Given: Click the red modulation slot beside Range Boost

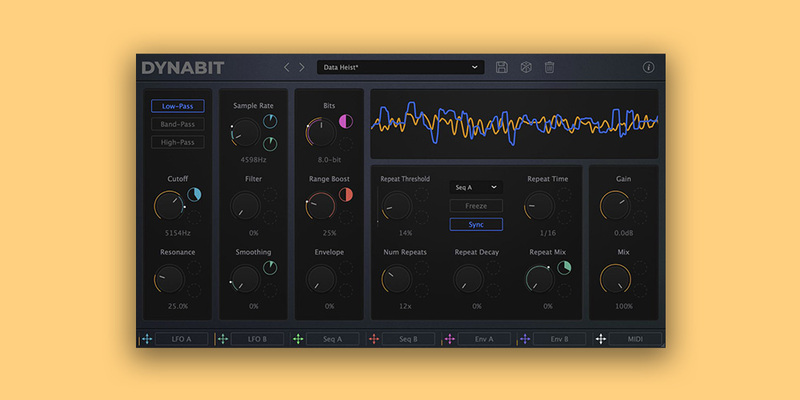Looking at the screenshot, I should coord(346,194).
